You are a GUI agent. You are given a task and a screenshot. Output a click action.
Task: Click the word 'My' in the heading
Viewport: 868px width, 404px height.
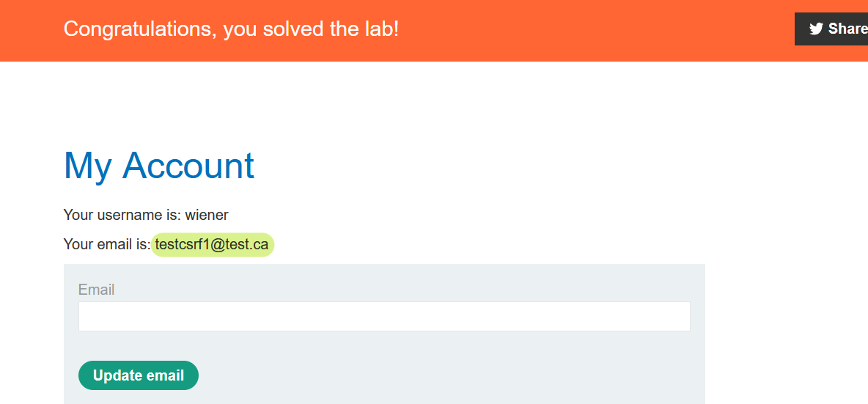tap(87, 166)
